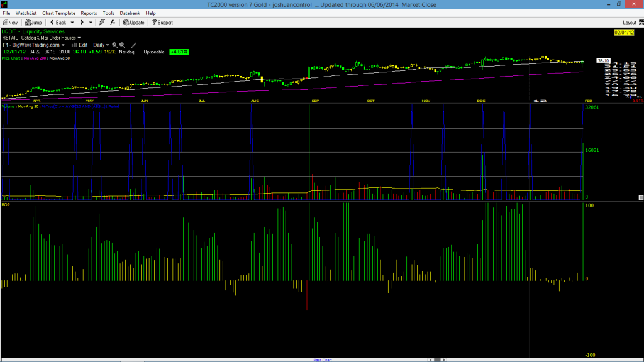Open the Tools menu

click(x=108, y=13)
